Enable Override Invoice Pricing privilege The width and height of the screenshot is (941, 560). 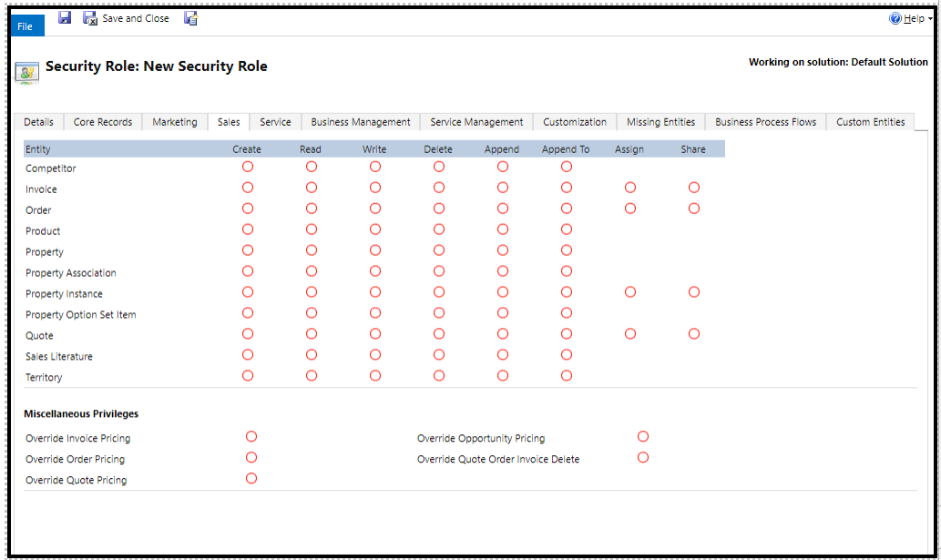point(251,436)
